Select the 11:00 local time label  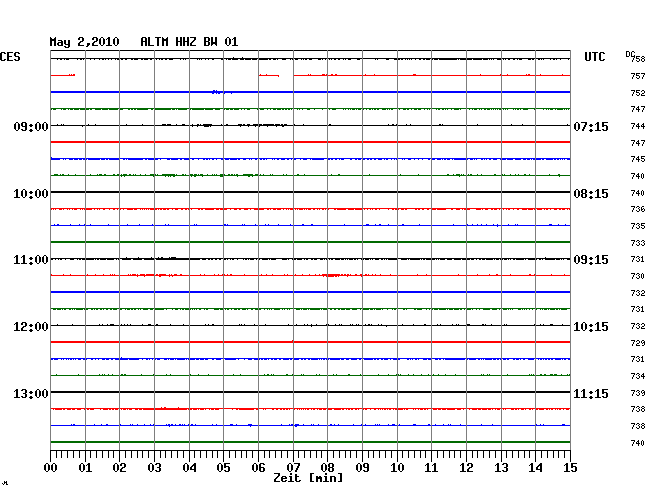[31, 260]
